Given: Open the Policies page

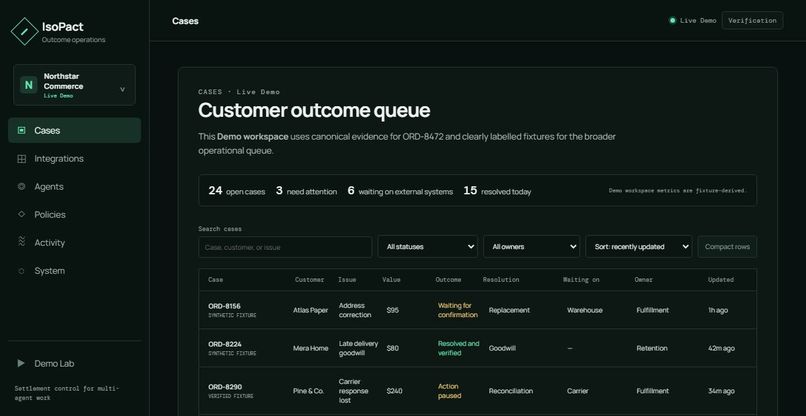Looking at the screenshot, I should (x=75, y=214).
